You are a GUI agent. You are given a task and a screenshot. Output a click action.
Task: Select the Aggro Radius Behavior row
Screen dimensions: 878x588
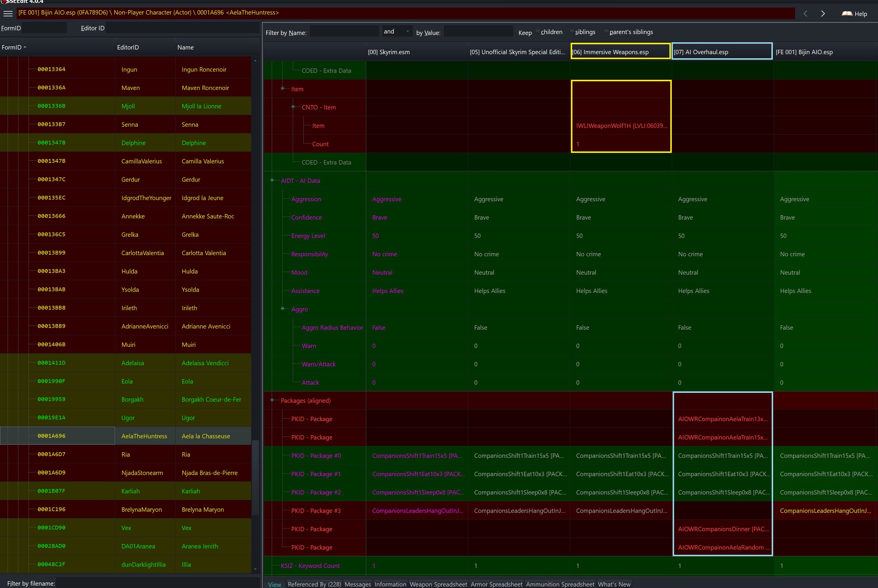point(571,327)
